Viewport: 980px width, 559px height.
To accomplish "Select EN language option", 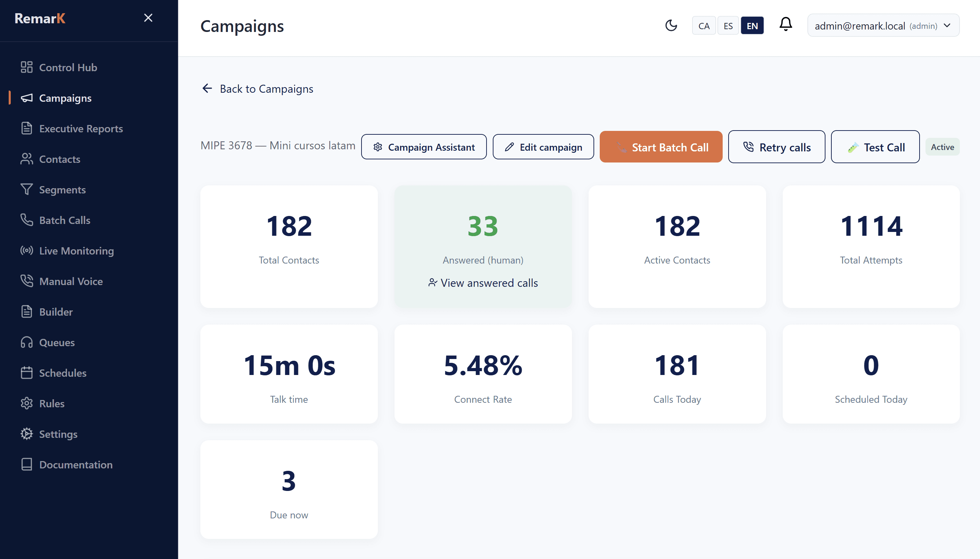I will click(x=752, y=26).
